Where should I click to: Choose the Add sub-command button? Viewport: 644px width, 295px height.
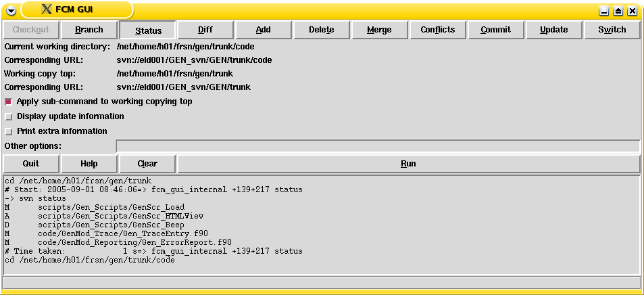[264, 30]
